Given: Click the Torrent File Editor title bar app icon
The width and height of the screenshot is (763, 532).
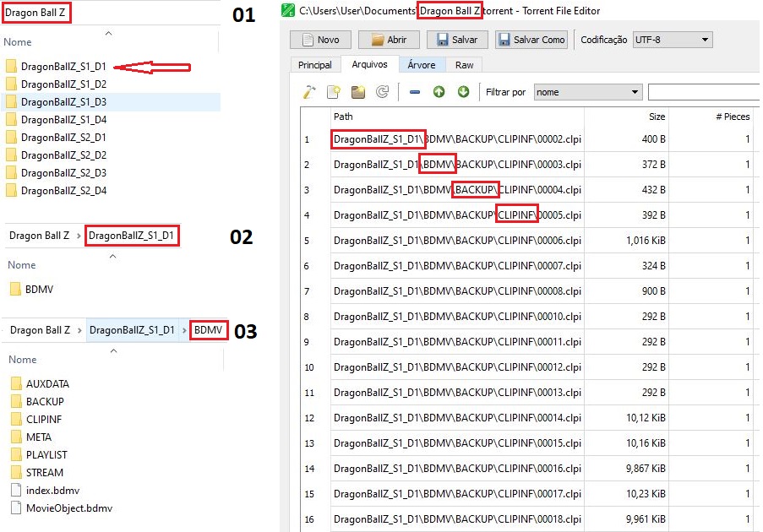Looking at the screenshot, I should click(x=288, y=10).
